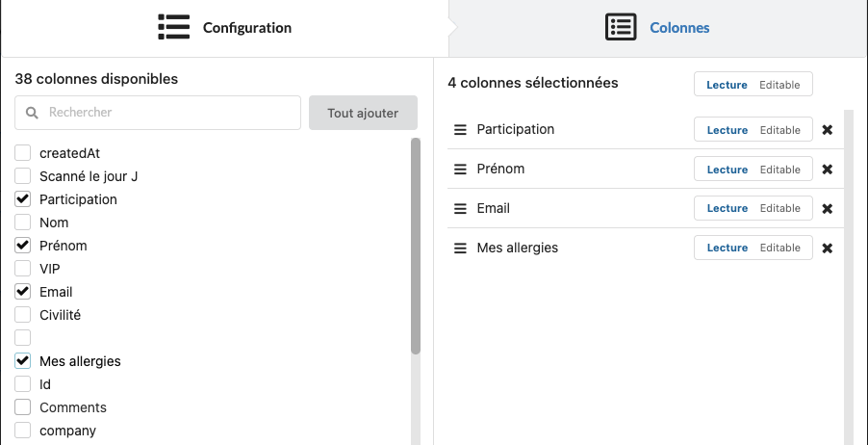This screenshot has width=868, height=445.
Task: Remove the Participation column with X icon
Action: pos(827,130)
